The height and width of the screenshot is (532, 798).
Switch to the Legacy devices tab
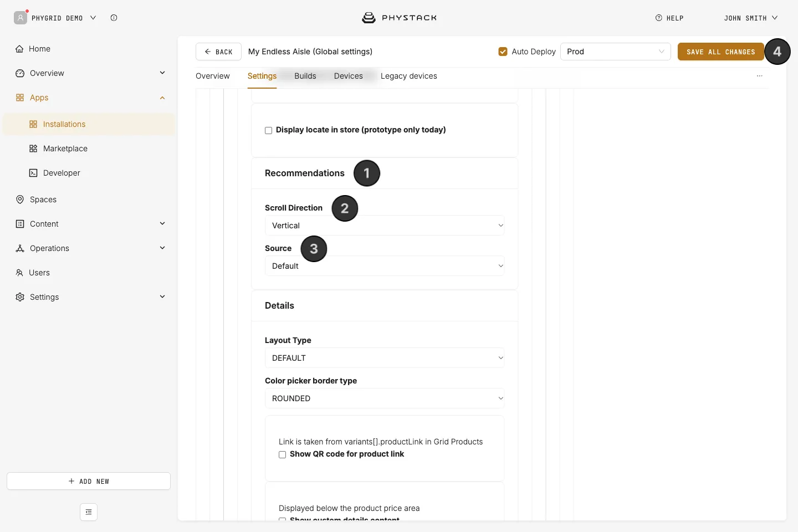[x=409, y=76]
